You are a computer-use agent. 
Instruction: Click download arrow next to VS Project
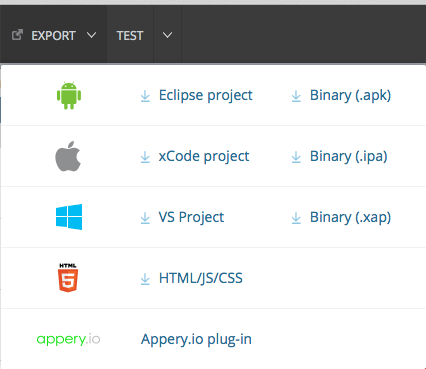pos(145,218)
